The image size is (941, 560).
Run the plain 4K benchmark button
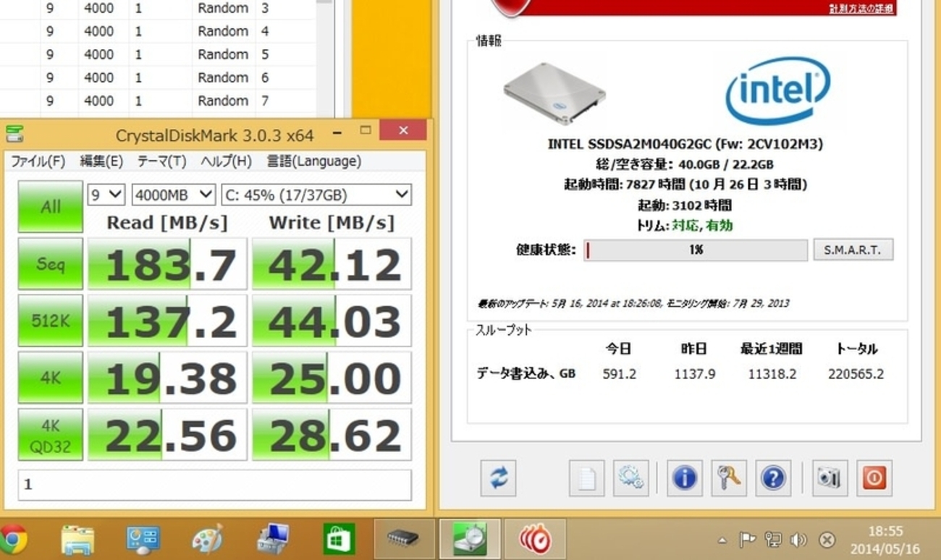50,377
